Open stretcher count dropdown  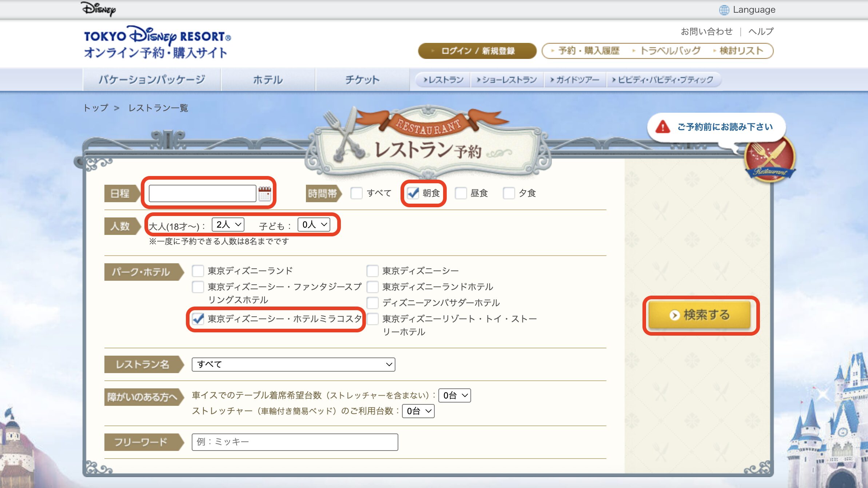[418, 411]
